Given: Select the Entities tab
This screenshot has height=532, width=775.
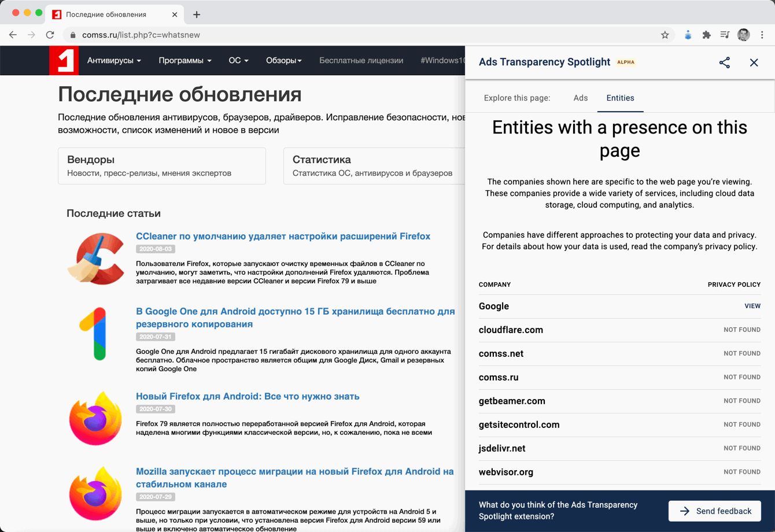Looking at the screenshot, I should (620, 98).
